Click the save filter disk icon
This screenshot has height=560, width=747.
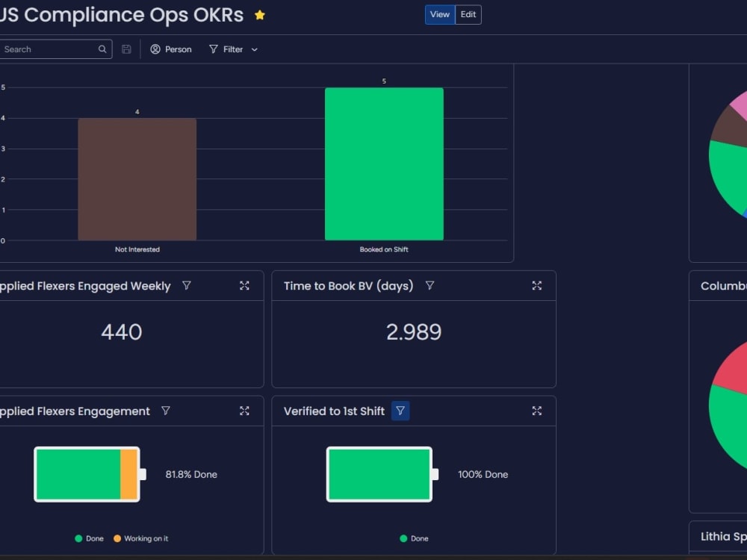(126, 49)
